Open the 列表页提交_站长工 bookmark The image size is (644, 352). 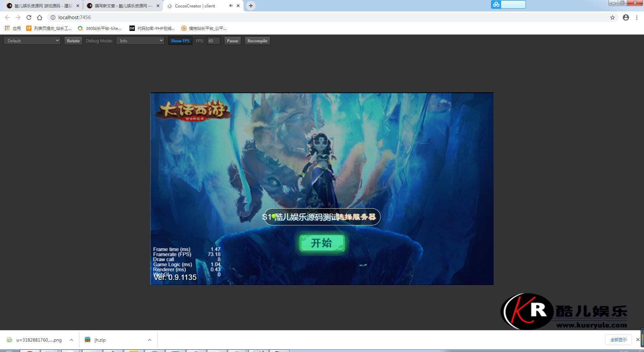click(x=49, y=28)
